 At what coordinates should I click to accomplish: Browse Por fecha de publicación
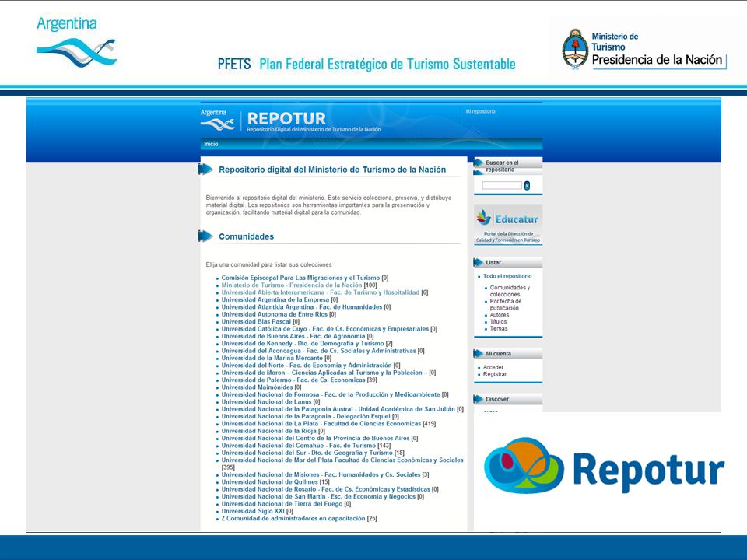(x=506, y=305)
